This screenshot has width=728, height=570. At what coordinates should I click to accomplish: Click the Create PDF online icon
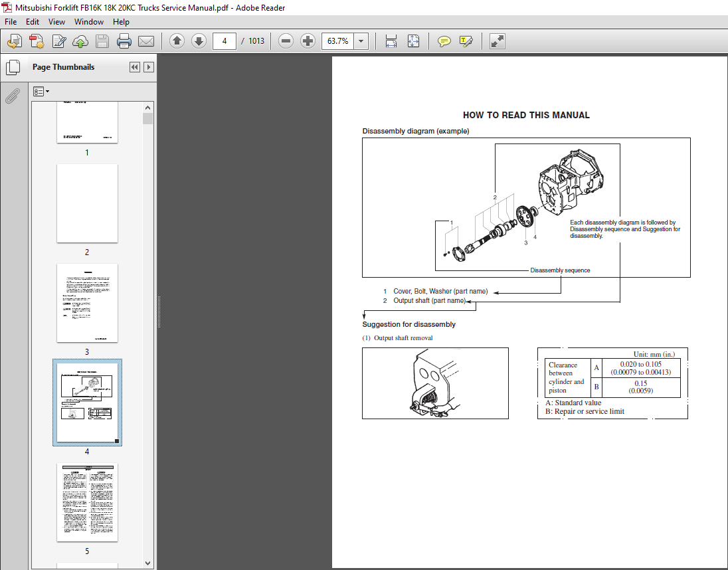tap(15, 41)
